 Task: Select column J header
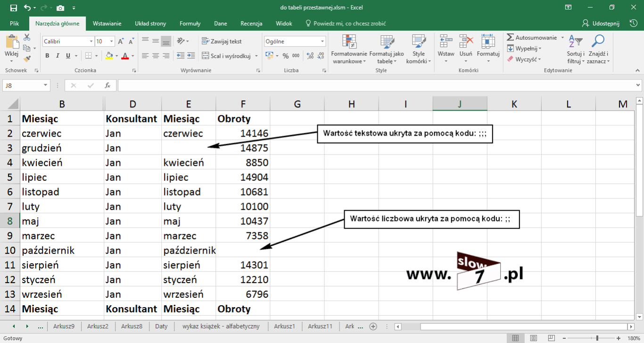[x=460, y=104]
